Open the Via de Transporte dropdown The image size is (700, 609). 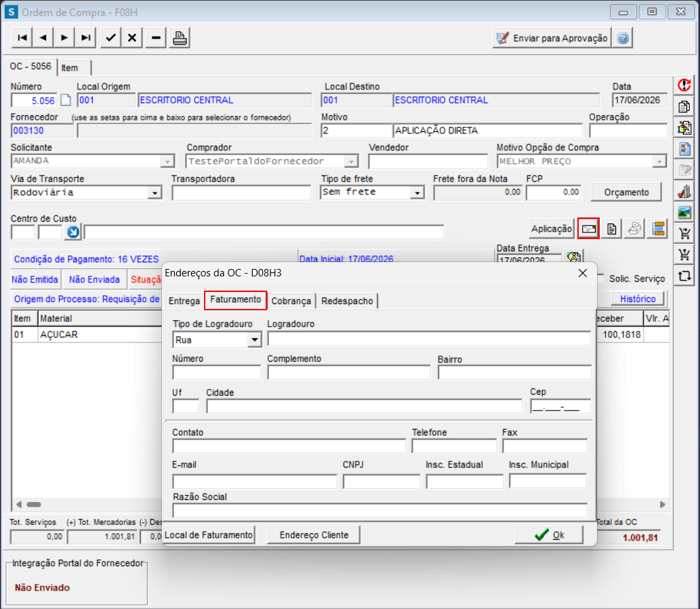(155, 193)
